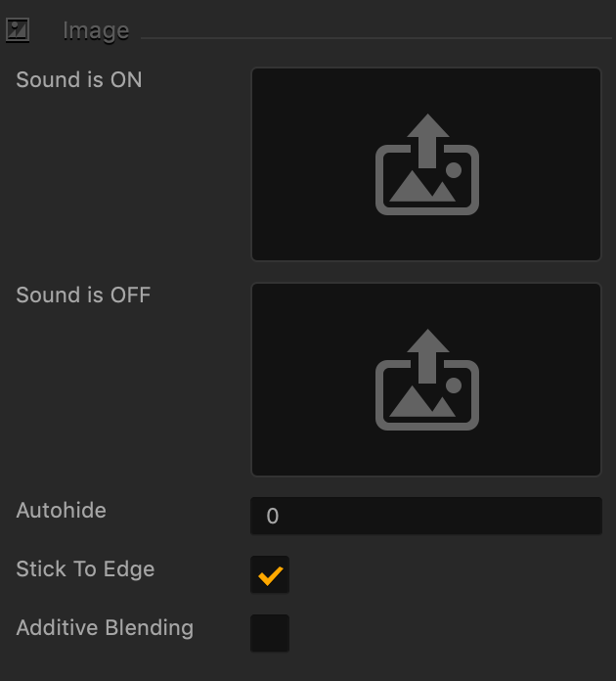The width and height of the screenshot is (616, 681).
Task: Click the upload icon for Sound is OFF
Action: point(427,380)
